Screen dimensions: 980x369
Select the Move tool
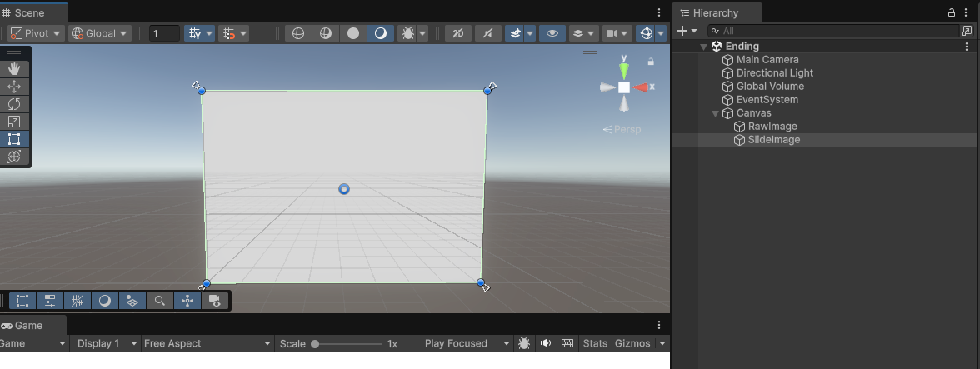click(x=14, y=87)
